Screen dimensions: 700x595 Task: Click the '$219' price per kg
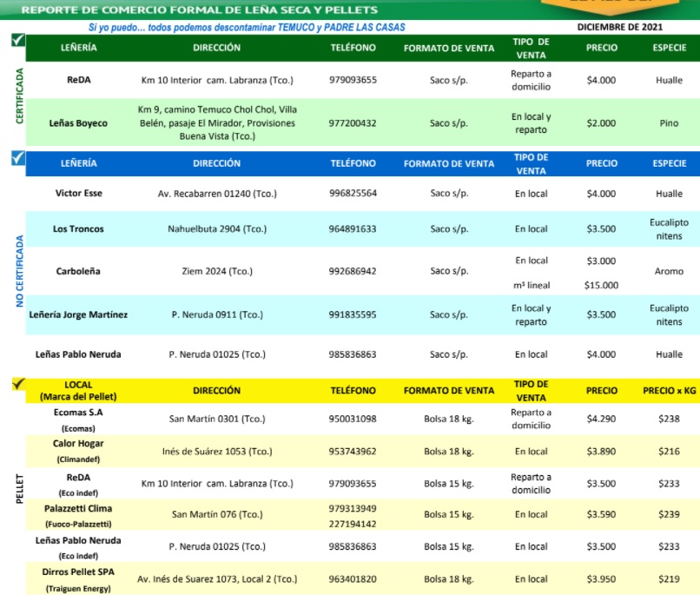click(669, 579)
